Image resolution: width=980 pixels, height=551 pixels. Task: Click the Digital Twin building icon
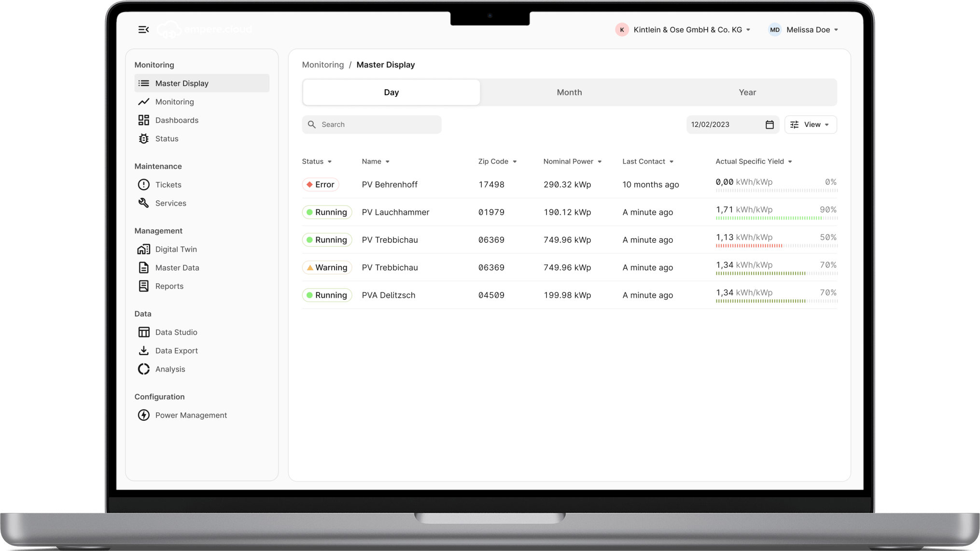pos(143,249)
